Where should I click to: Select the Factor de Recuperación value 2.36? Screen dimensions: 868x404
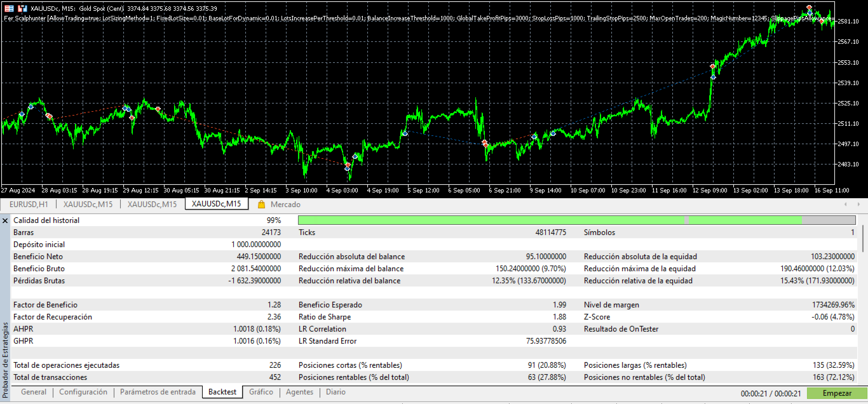point(274,317)
